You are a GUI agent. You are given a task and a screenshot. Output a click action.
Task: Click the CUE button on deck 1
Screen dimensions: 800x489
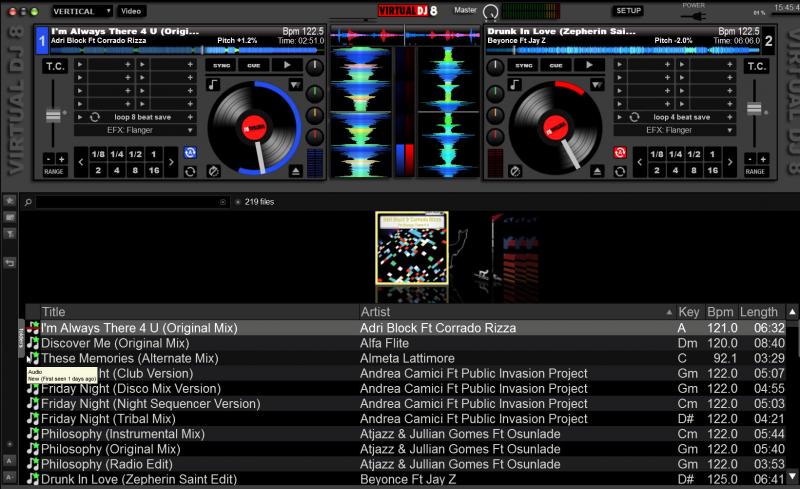[x=254, y=65]
